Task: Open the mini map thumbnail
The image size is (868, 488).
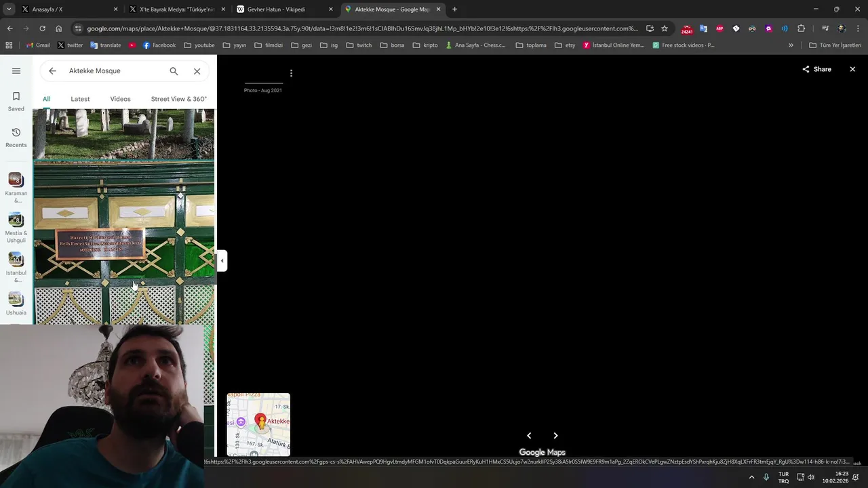Action: click(258, 424)
